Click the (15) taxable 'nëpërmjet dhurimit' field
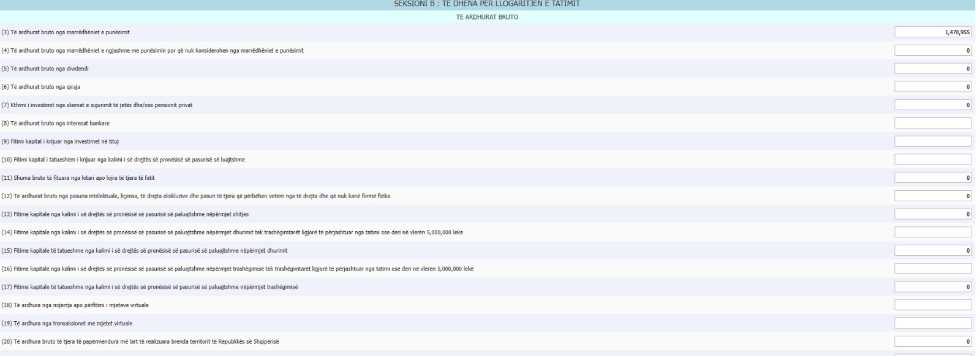Viewport: 980px width, 356px height. tap(932, 250)
